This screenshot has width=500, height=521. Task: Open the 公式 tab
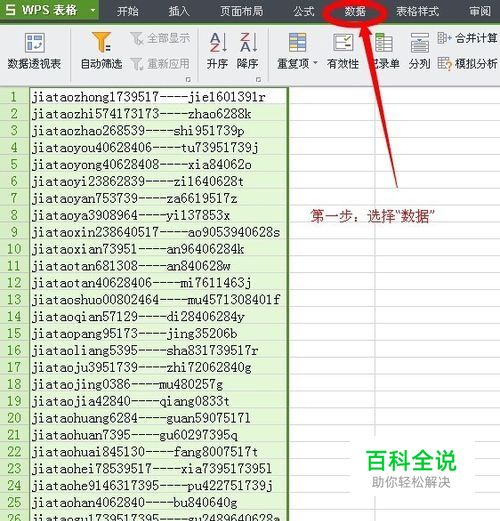point(304,11)
